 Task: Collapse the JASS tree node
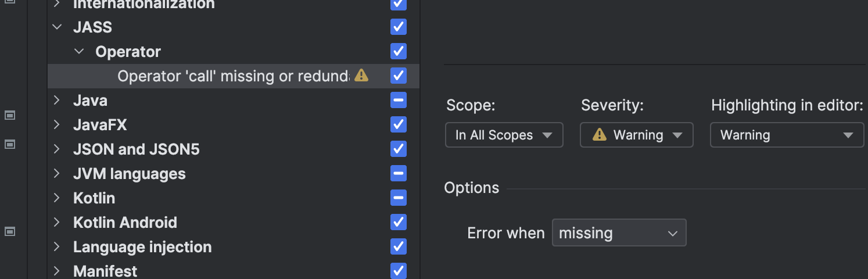(x=56, y=27)
